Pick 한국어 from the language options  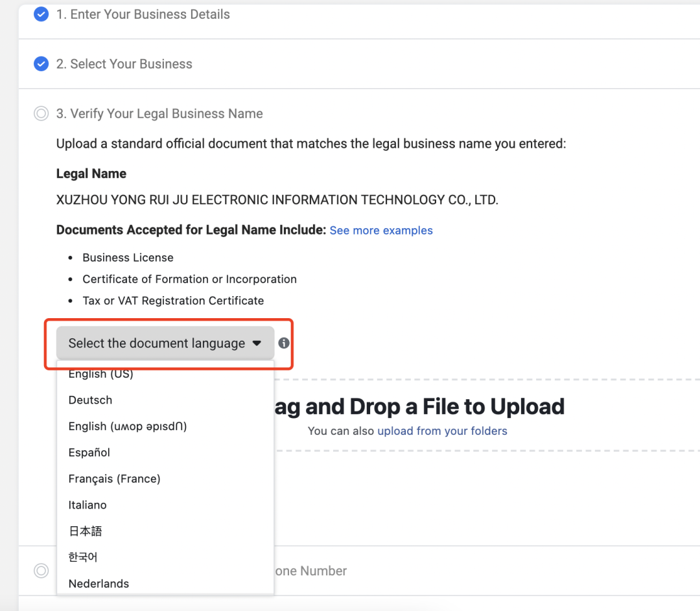(83, 557)
